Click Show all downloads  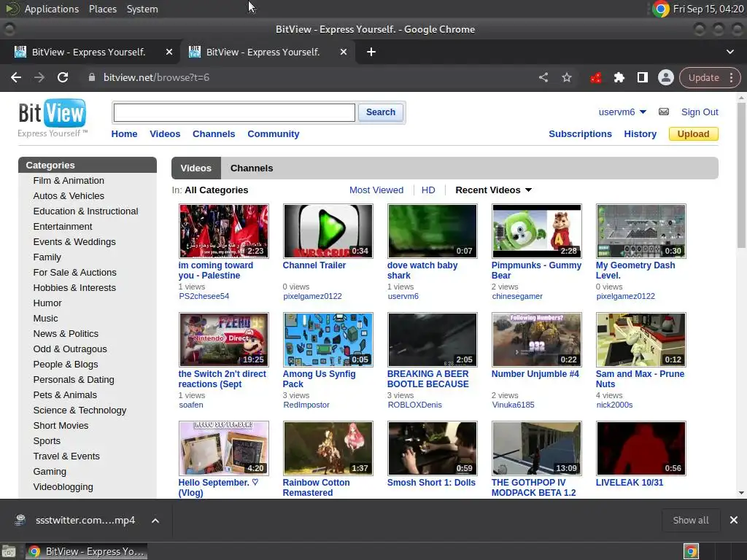point(690,520)
